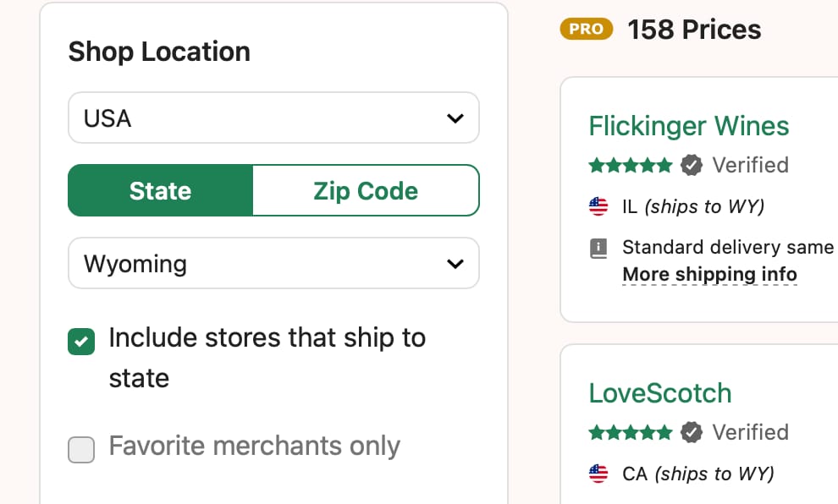Open the USA country dropdown

coord(273,118)
